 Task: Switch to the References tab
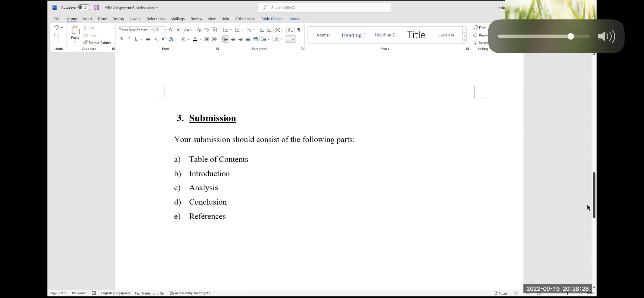155,19
